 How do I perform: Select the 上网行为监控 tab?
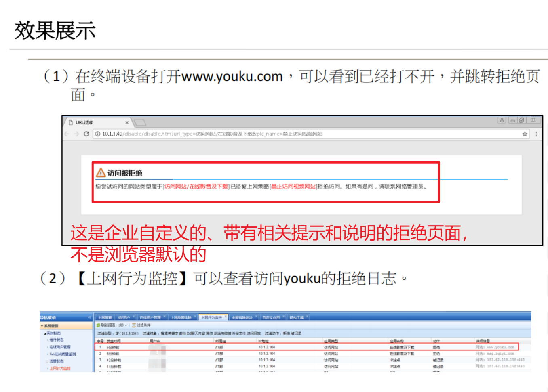point(213,317)
